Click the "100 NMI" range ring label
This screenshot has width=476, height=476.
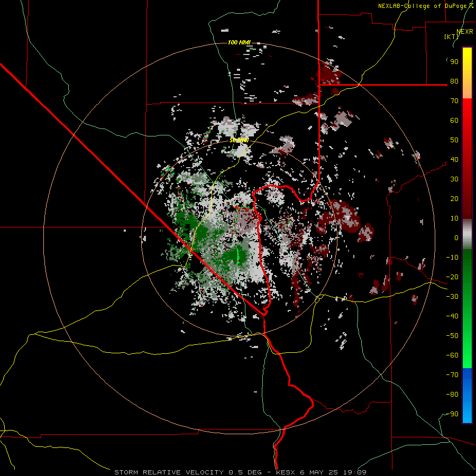tap(239, 42)
